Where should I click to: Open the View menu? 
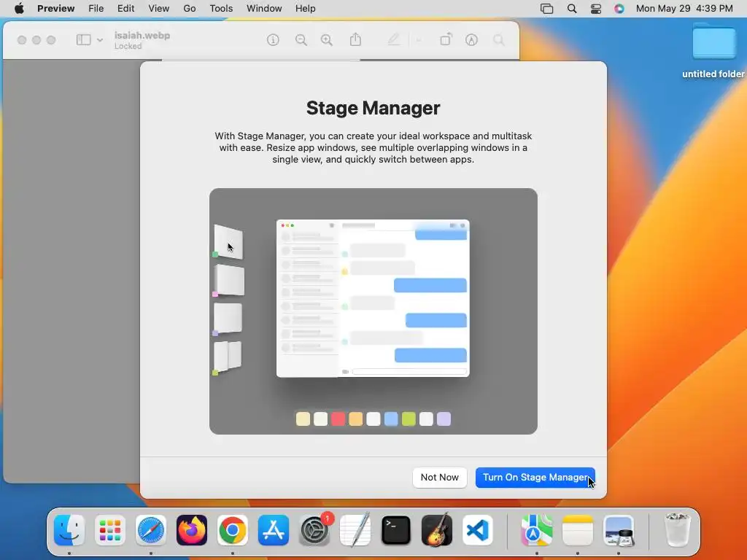[158, 9]
